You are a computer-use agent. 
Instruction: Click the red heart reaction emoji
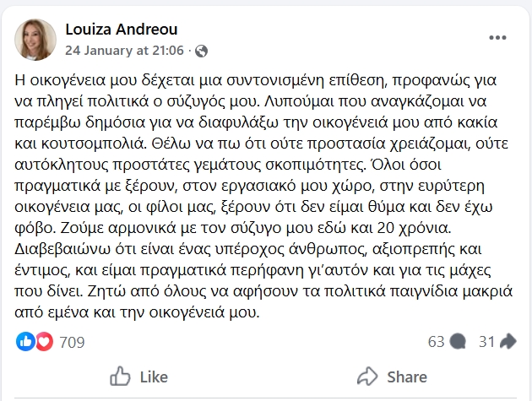point(42,341)
